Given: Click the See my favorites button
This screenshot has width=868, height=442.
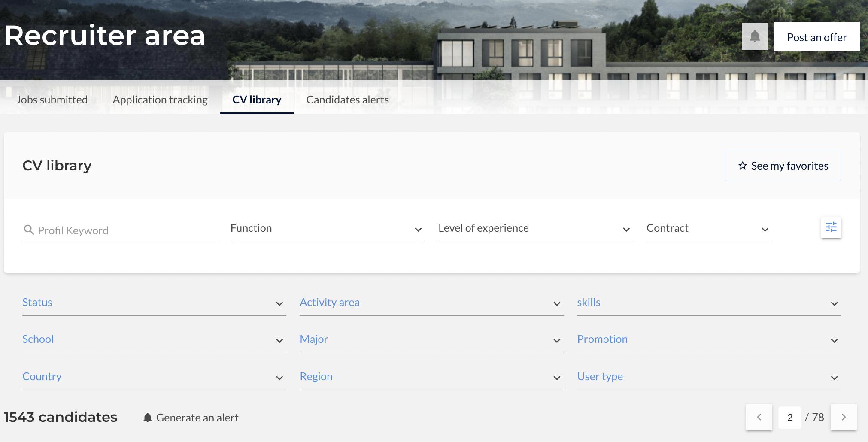Looking at the screenshot, I should [783, 166].
